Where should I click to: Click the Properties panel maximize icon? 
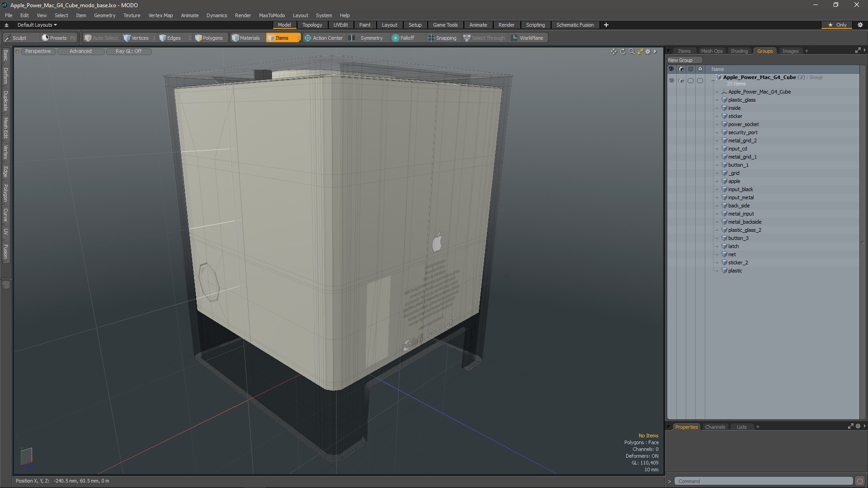(850, 426)
